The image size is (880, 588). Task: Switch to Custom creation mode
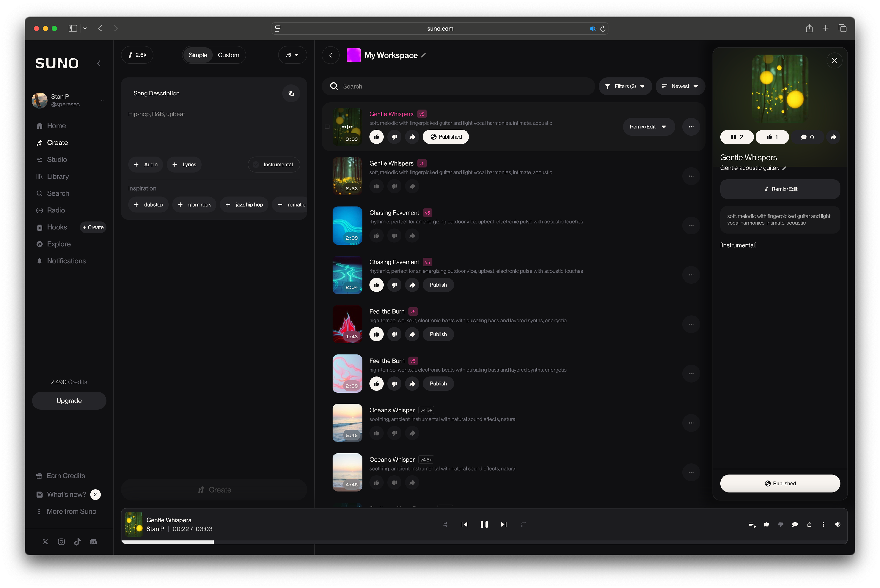pos(228,55)
